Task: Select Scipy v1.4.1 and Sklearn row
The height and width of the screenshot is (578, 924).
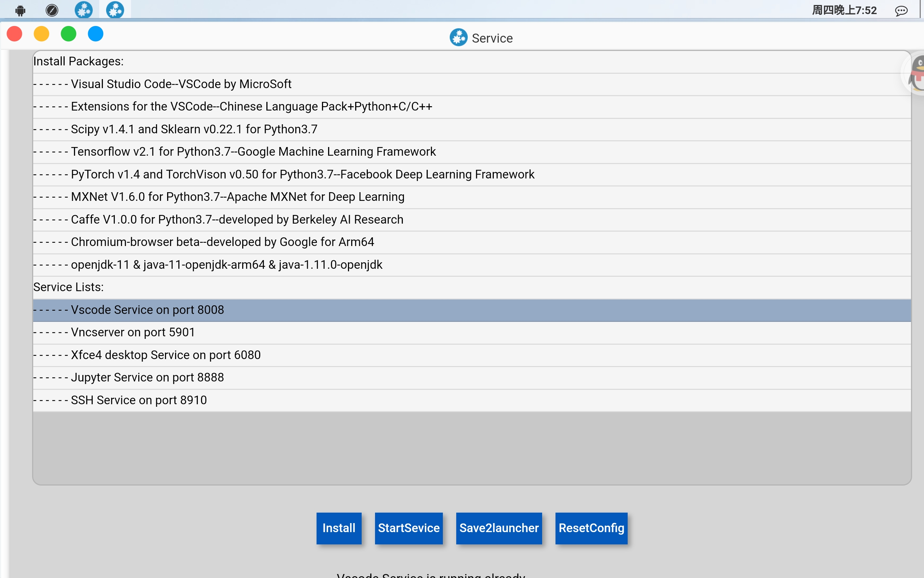Action: pyautogui.click(x=472, y=129)
